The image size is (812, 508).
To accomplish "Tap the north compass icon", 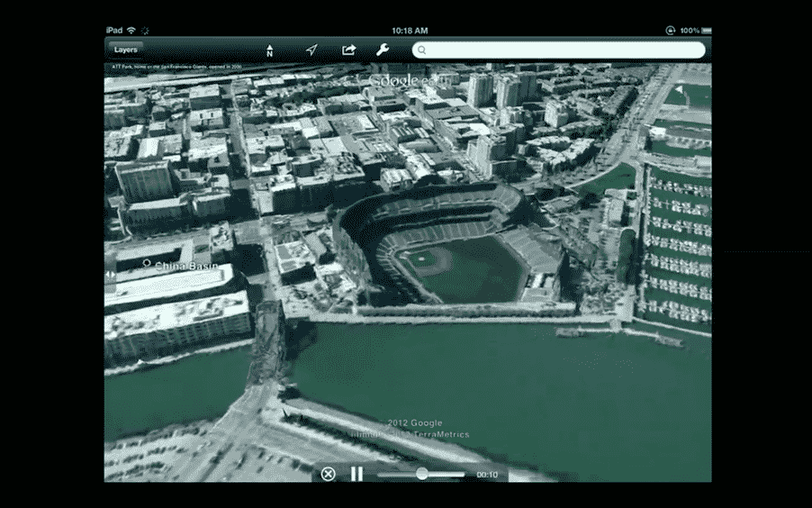I will point(269,50).
